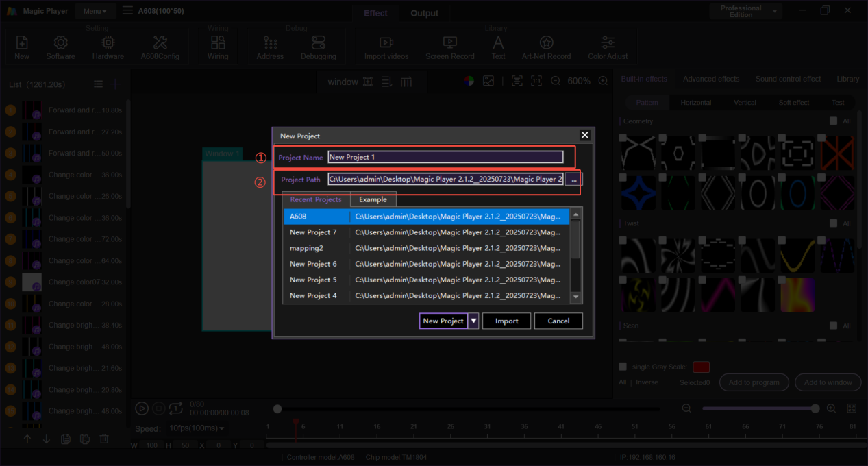Click the New Project button in dialog
Screen dimensions: 868x466
coord(443,321)
